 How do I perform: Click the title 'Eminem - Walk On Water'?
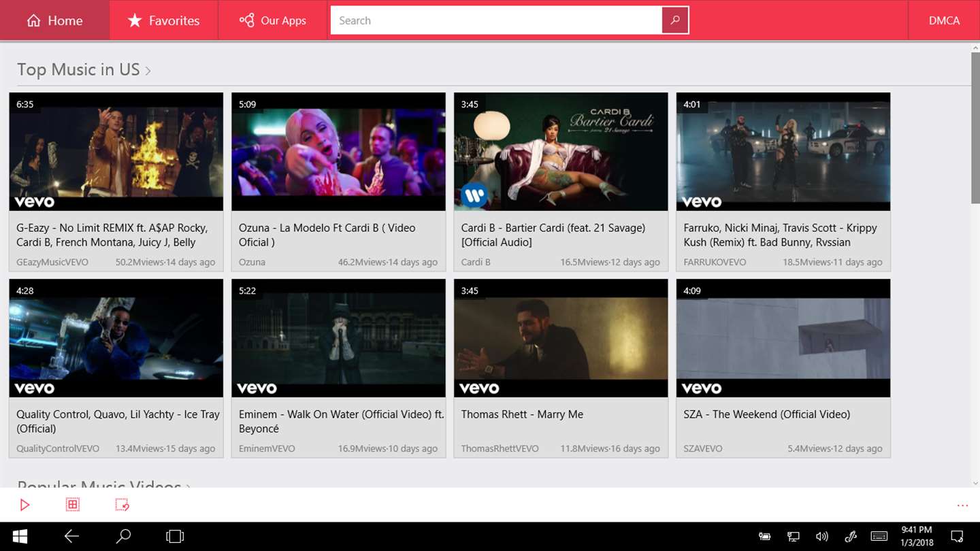pos(341,421)
